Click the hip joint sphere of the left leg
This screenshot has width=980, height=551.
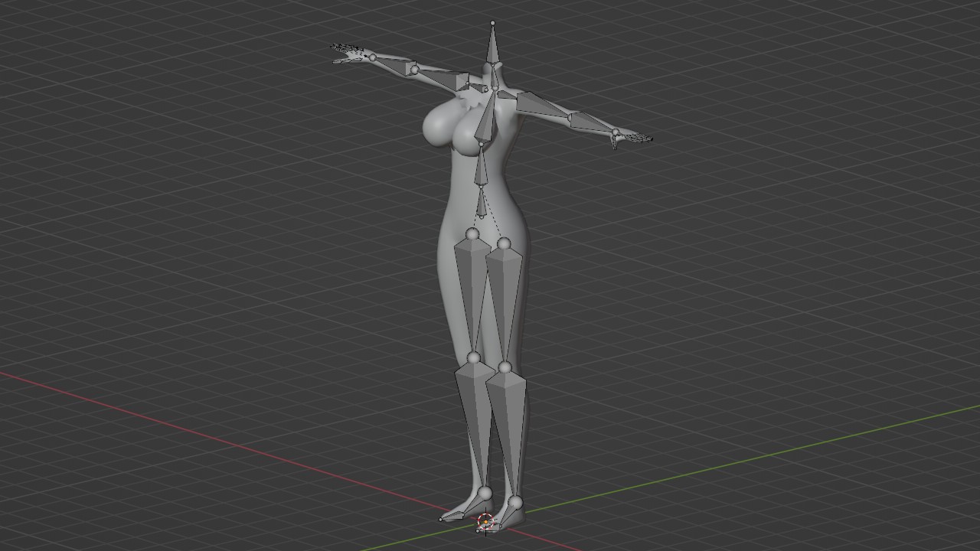472,233
